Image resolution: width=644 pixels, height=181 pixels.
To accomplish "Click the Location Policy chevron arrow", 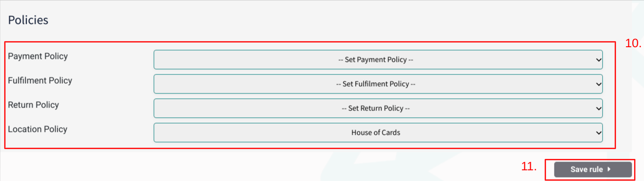I will pos(598,133).
